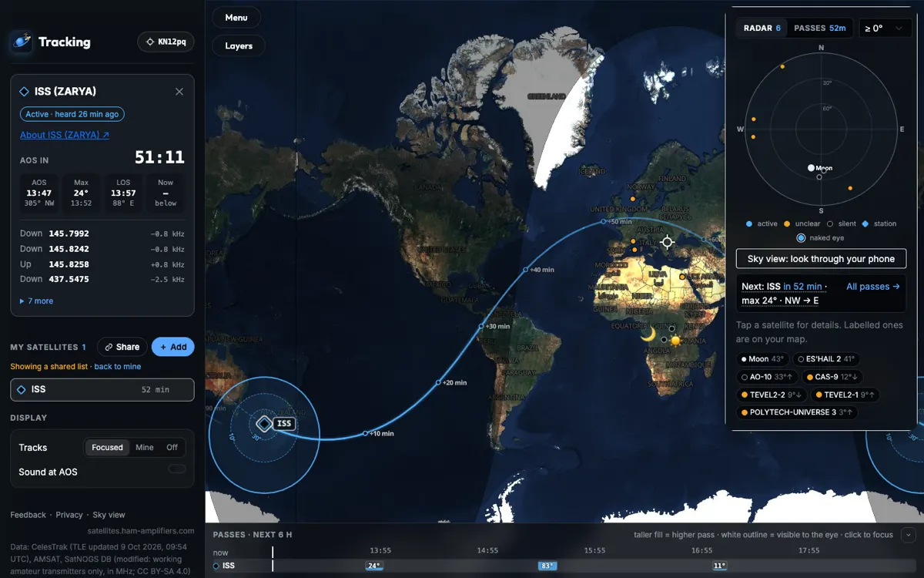Viewport: 924px width, 578px height.
Task: Open the Feedback link
Action: click(x=28, y=515)
